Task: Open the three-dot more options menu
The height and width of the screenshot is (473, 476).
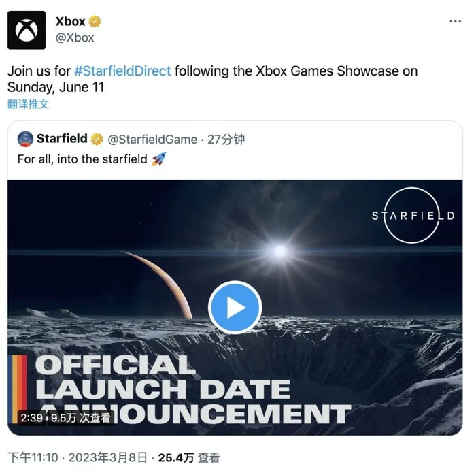Action: (x=456, y=22)
